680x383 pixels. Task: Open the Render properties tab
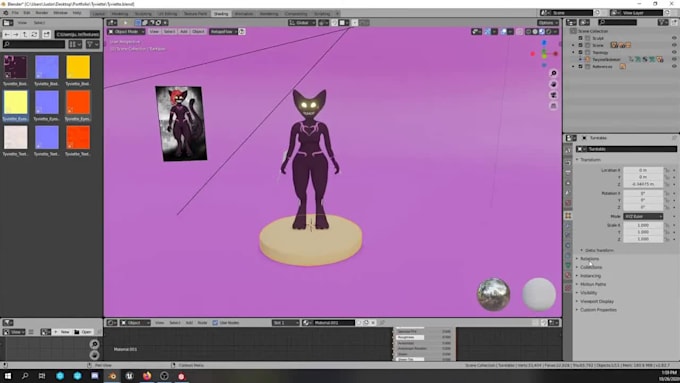click(x=568, y=163)
